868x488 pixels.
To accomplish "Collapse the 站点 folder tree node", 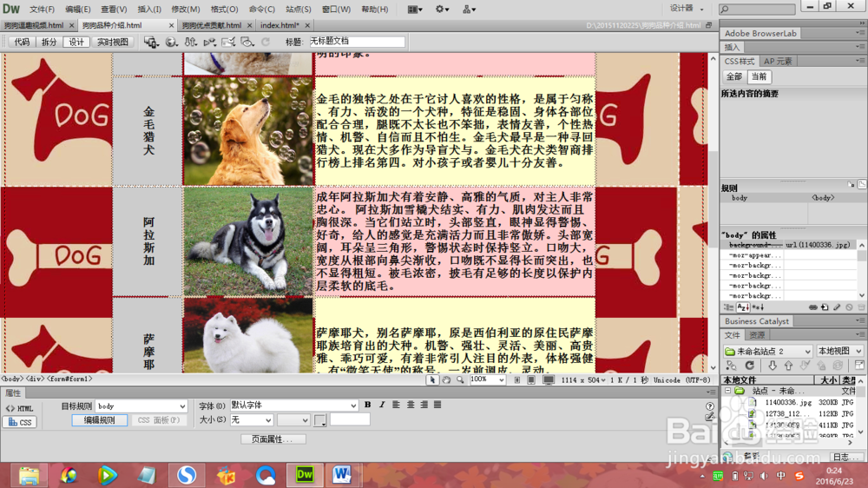I will 728,391.
